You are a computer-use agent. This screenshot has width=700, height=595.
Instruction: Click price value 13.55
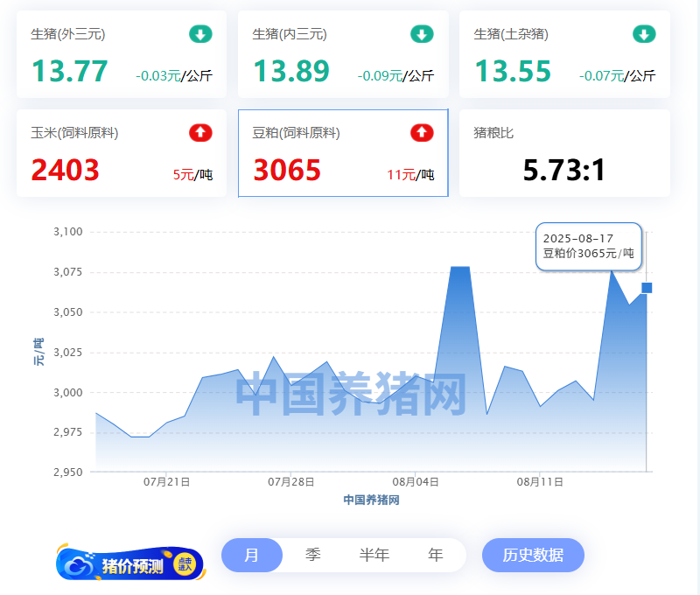(513, 72)
